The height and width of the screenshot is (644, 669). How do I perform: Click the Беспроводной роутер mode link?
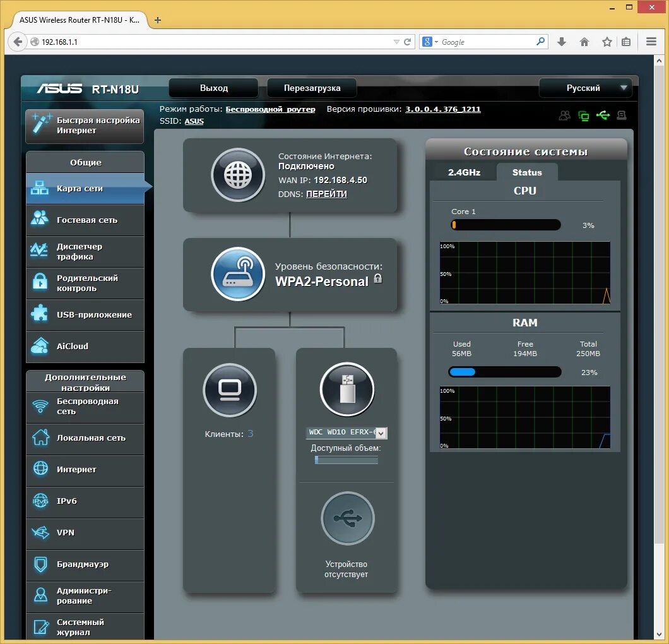pos(270,109)
